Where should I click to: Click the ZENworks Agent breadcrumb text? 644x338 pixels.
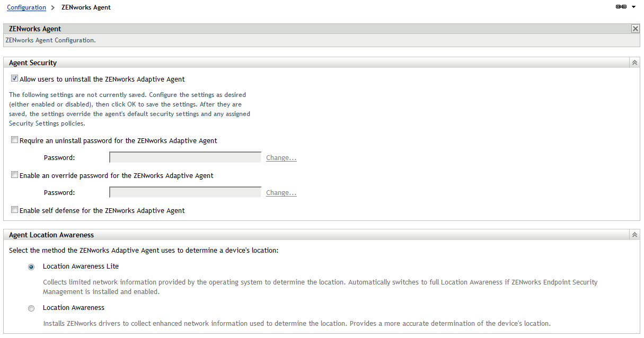tap(86, 7)
